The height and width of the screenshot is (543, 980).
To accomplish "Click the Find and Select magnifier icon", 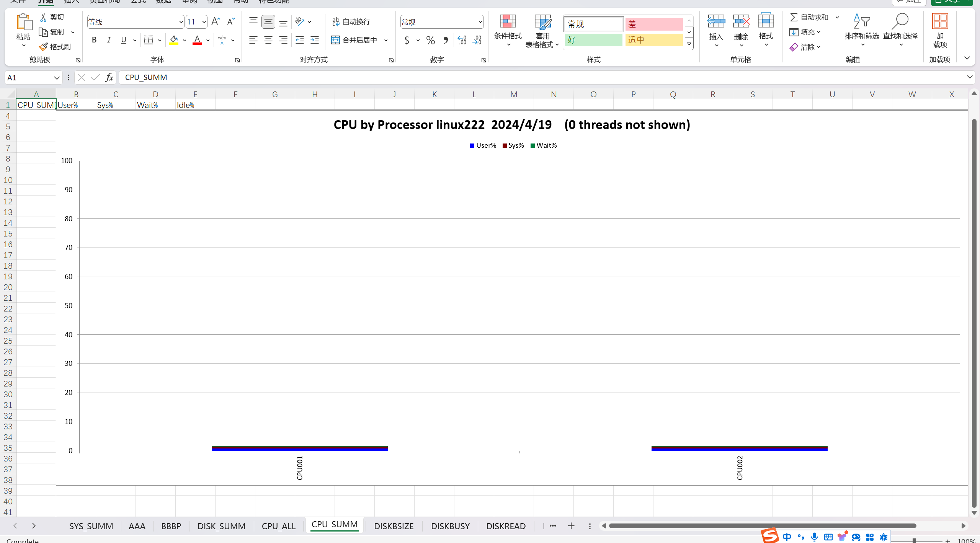I will (900, 22).
